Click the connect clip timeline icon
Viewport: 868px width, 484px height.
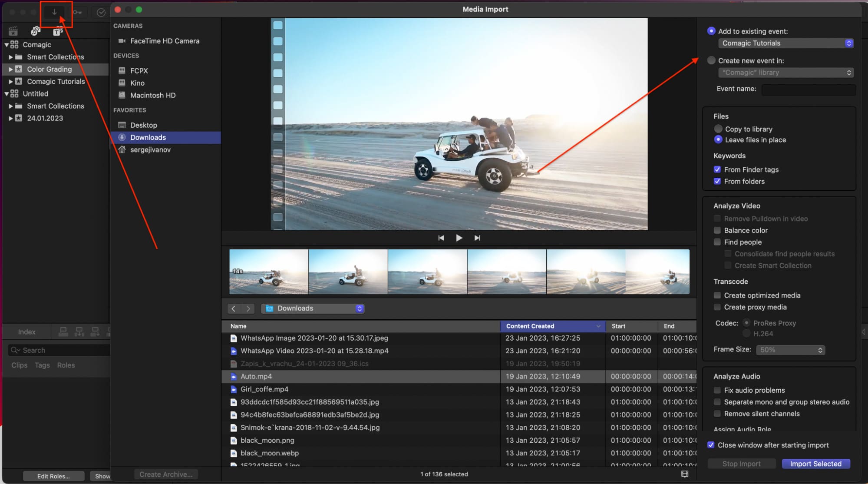(x=63, y=332)
